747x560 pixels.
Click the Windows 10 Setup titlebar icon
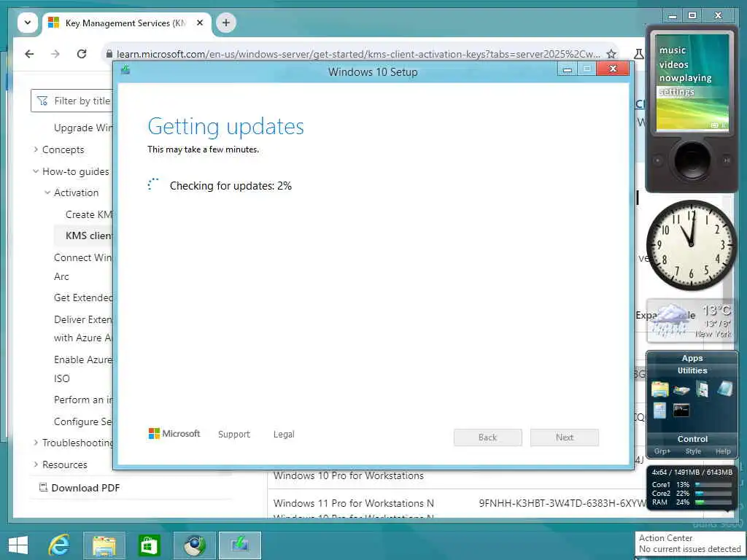[x=125, y=70]
